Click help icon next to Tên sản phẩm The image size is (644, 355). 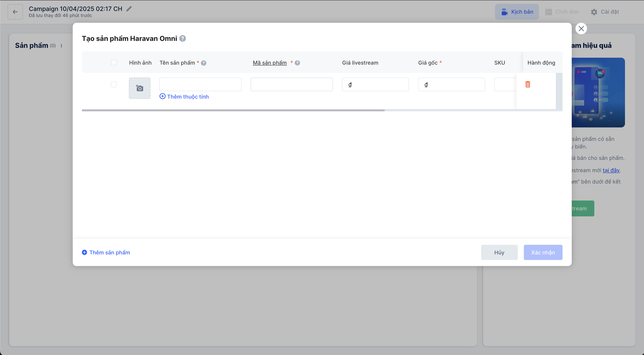coord(203,63)
